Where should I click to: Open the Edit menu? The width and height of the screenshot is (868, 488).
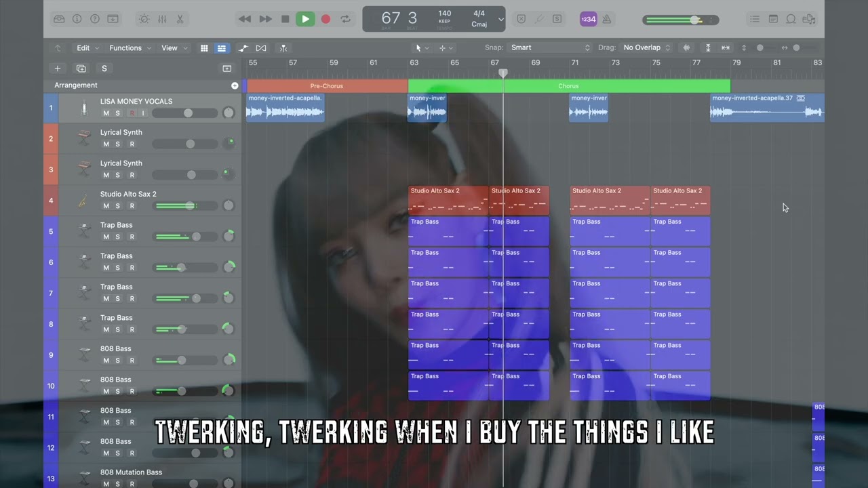point(87,48)
